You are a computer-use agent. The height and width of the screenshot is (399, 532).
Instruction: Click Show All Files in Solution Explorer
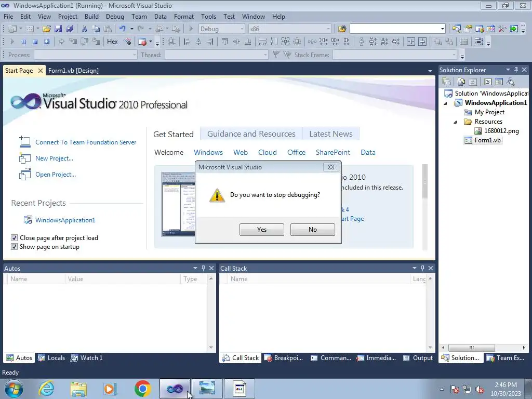[461, 82]
